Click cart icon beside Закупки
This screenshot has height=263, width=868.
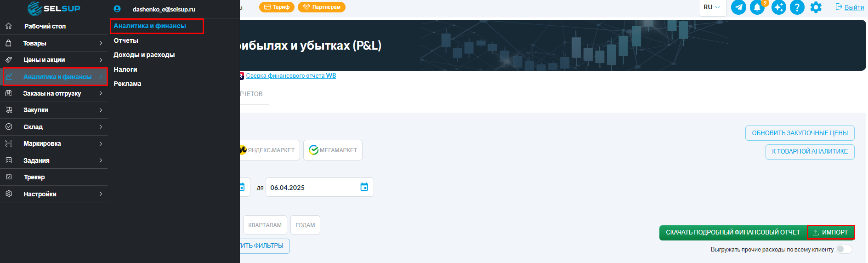[9, 110]
